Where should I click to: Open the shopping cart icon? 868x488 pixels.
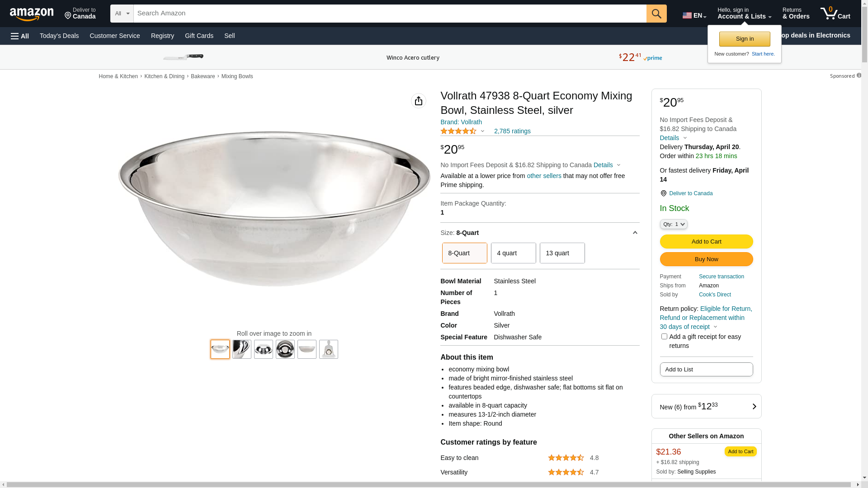(x=835, y=13)
